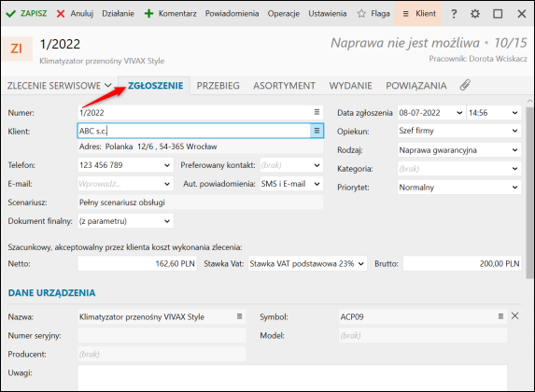Clear the device with the X beside Symbol

click(514, 315)
